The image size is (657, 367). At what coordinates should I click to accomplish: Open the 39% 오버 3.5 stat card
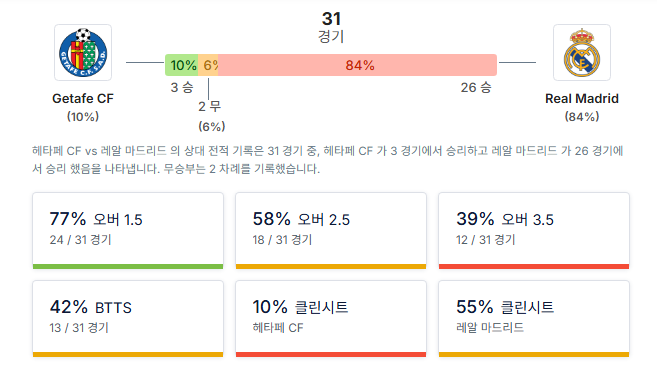(534, 230)
